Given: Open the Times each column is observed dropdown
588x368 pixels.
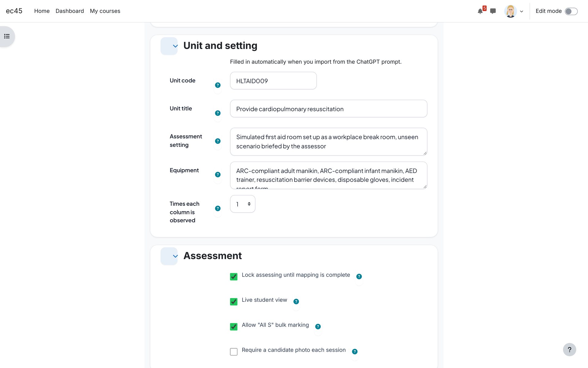Looking at the screenshot, I should pos(243,204).
